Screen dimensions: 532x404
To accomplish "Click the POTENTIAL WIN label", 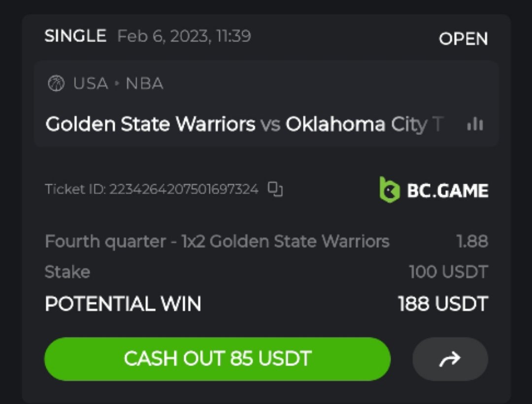I will click(123, 304).
